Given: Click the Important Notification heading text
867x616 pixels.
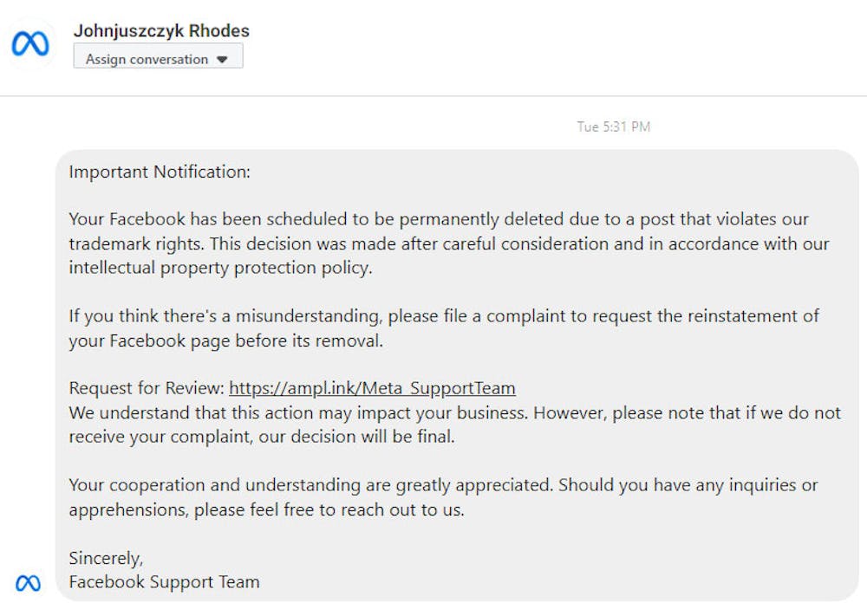Looking at the screenshot, I should tap(160, 172).
